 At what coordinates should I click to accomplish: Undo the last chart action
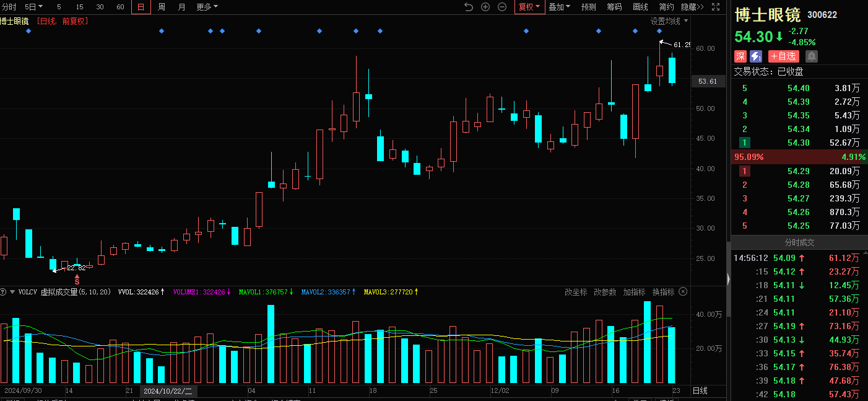click(469, 7)
